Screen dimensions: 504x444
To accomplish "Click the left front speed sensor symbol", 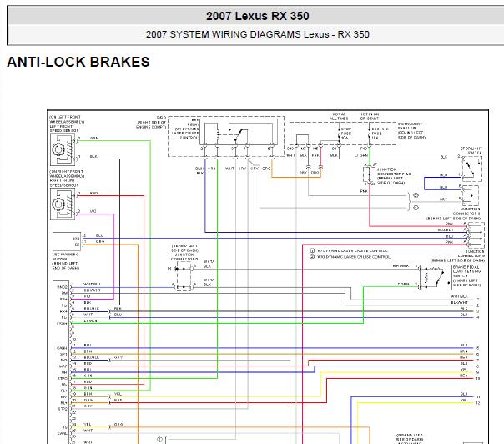I will click(x=63, y=149).
